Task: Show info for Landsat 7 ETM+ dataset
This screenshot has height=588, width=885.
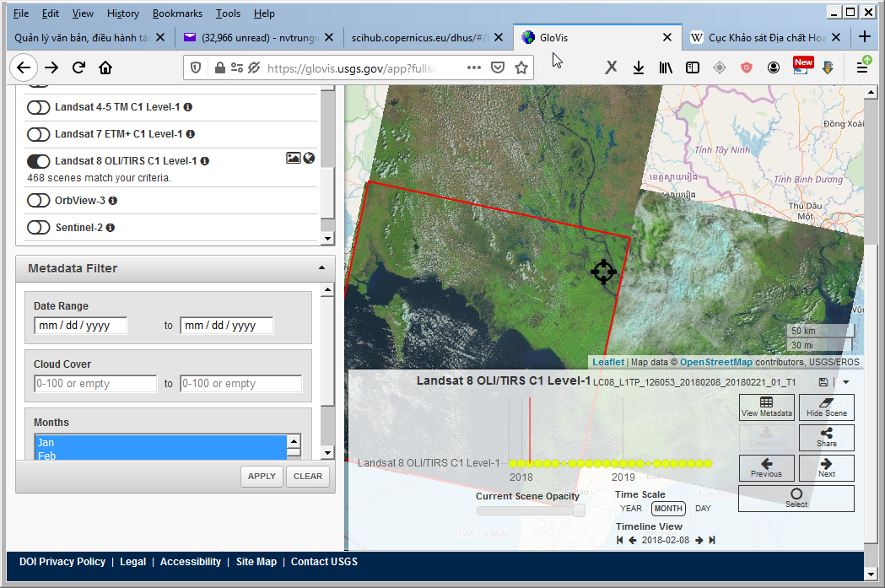Action: (191, 134)
